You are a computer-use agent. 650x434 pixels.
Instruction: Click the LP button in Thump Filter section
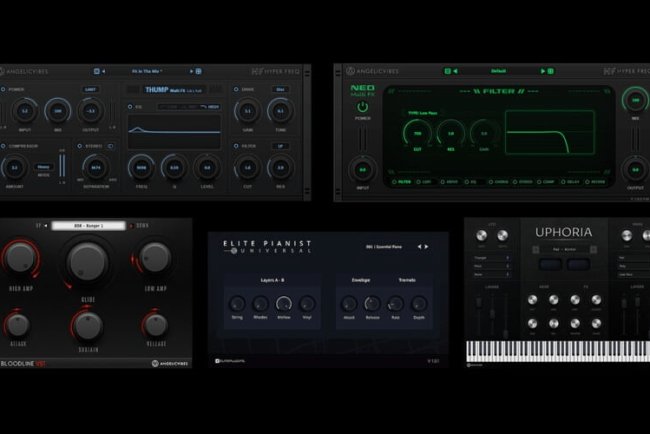[282, 145]
